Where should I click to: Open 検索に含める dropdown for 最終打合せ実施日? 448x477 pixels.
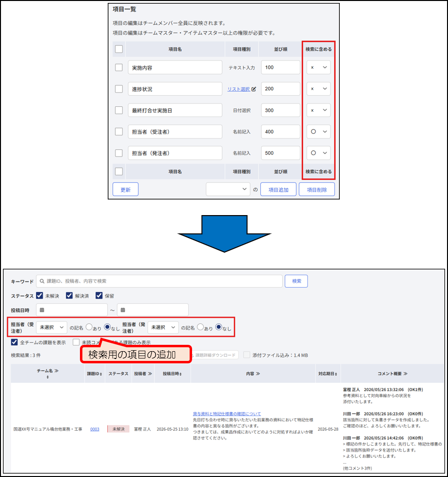pos(318,110)
